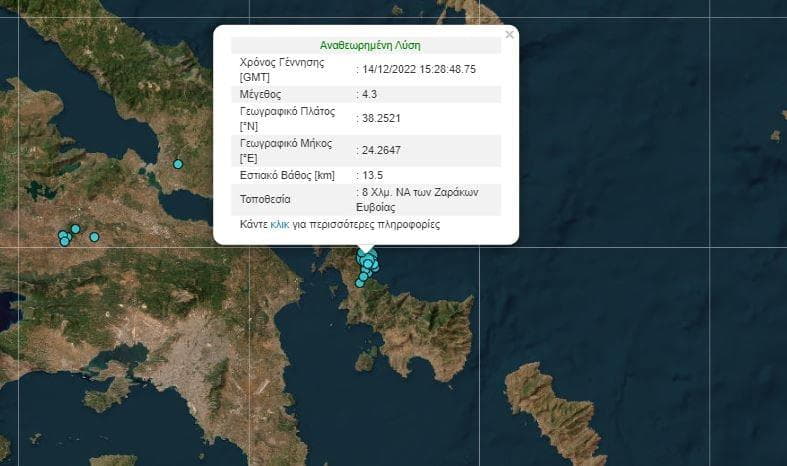Follow the 'κλικ' link for more information

[280, 225]
